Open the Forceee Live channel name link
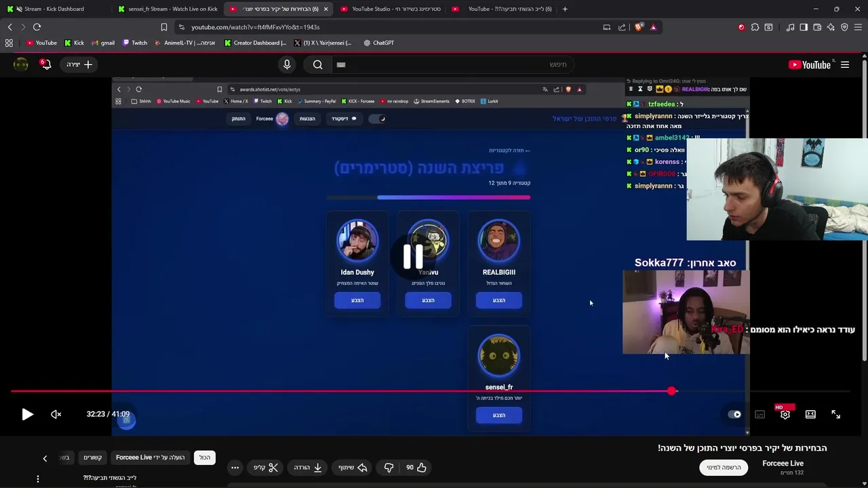 pyautogui.click(x=783, y=463)
